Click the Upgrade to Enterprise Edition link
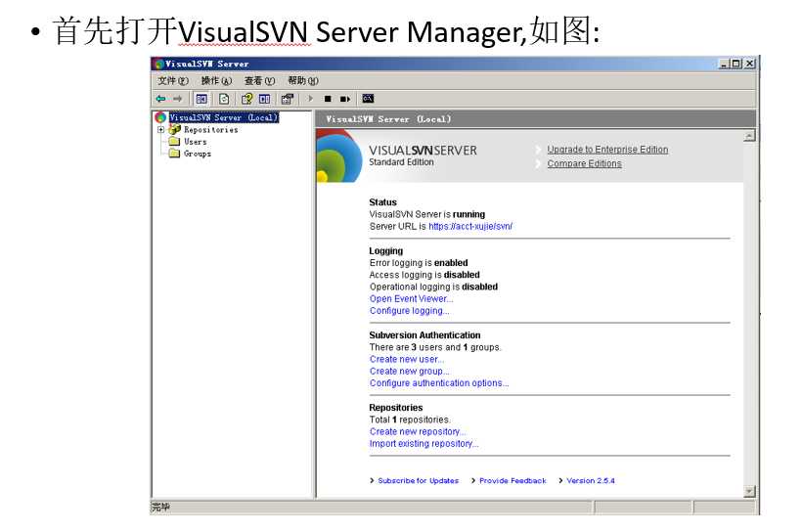The height and width of the screenshot is (532, 803). tap(607, 149)
